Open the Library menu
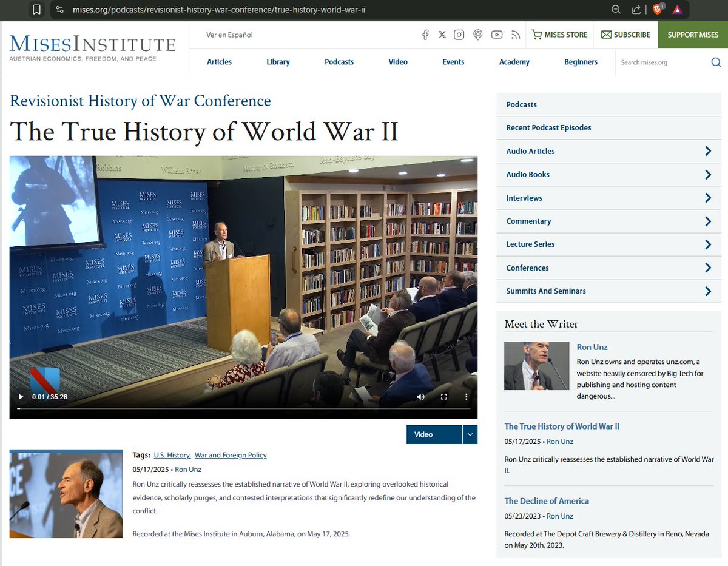The image size is (728, 566). tap(278, 62)
